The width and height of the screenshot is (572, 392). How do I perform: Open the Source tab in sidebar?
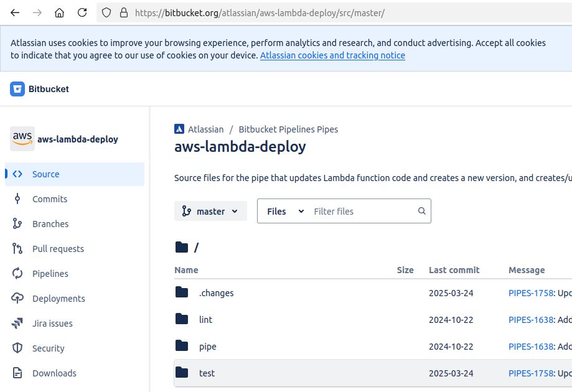click(75, 174)
